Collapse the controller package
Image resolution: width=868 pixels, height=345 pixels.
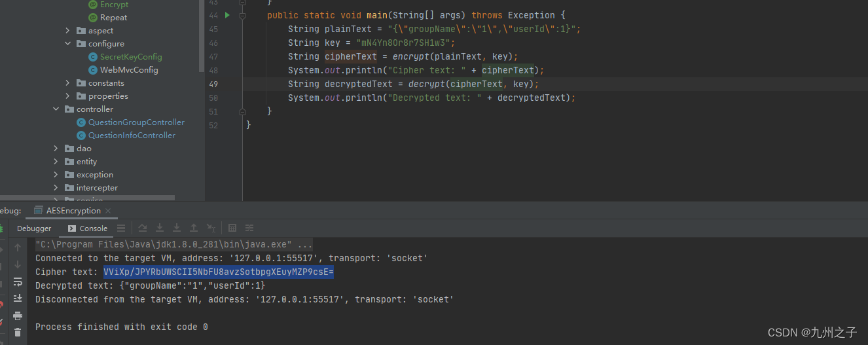click(56, 109)
